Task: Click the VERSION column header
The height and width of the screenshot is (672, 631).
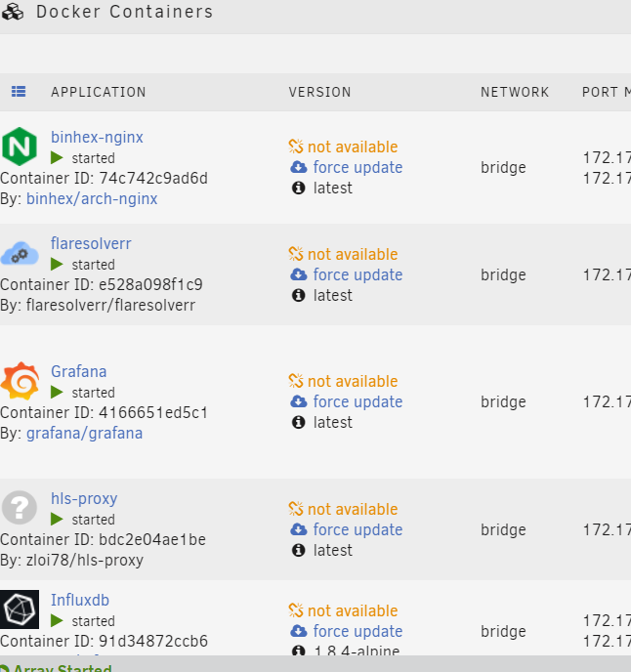Action: [319, 92]
